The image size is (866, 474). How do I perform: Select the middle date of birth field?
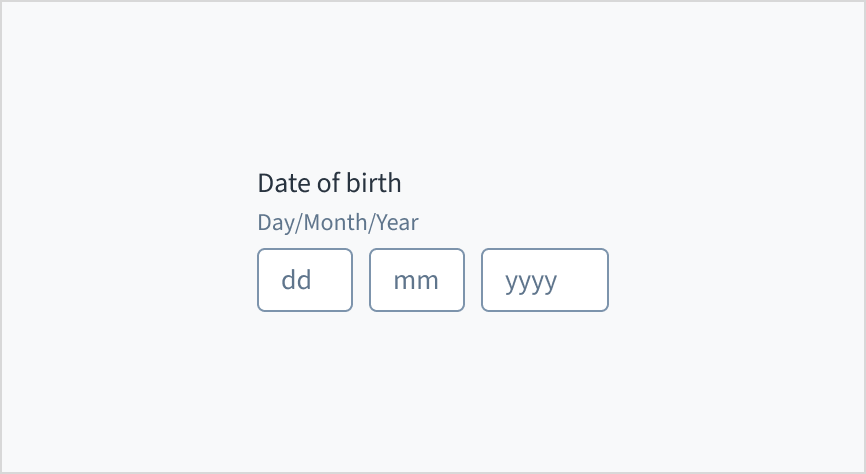pos(417,280)
